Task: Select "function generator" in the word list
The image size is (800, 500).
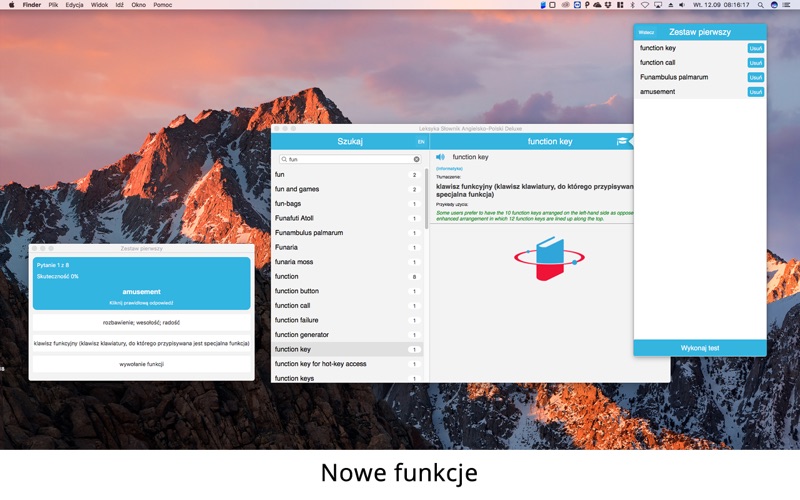Action: pos(302,335)
